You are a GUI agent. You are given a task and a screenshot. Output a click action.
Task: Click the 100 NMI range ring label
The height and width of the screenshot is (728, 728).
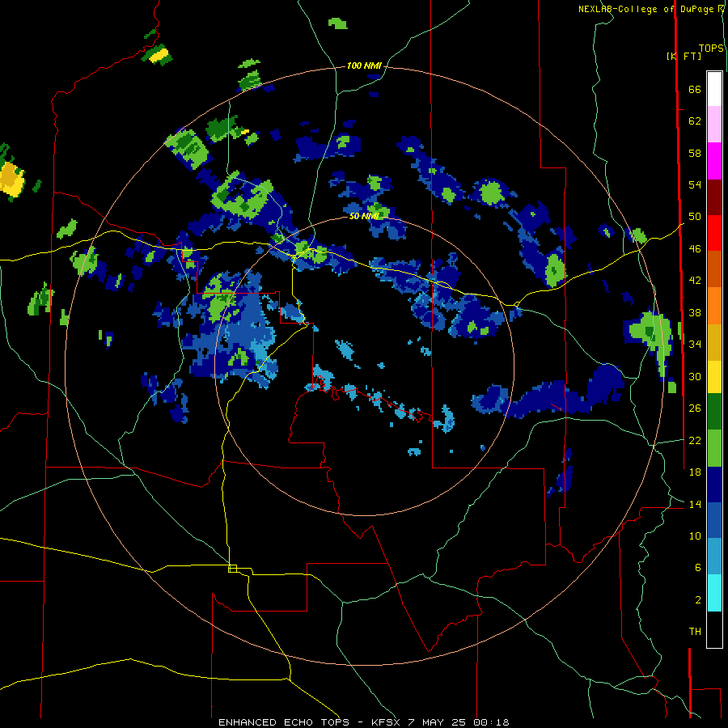364,66
